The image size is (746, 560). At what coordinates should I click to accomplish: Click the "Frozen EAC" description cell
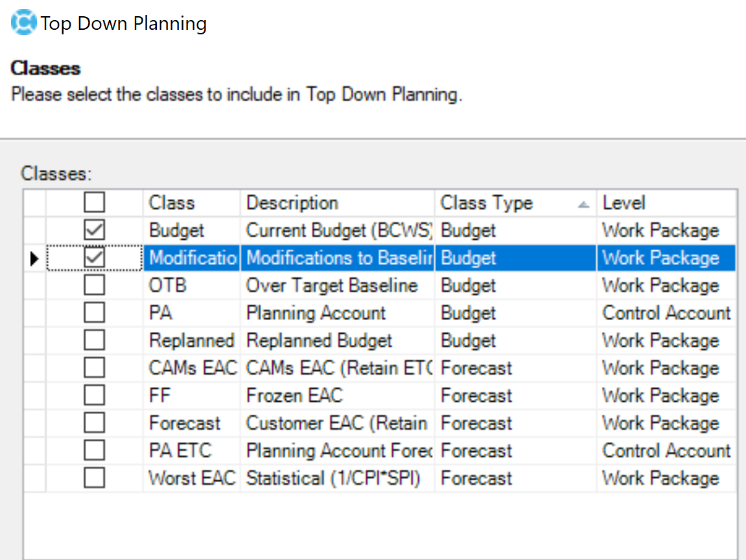coord(337,396)
